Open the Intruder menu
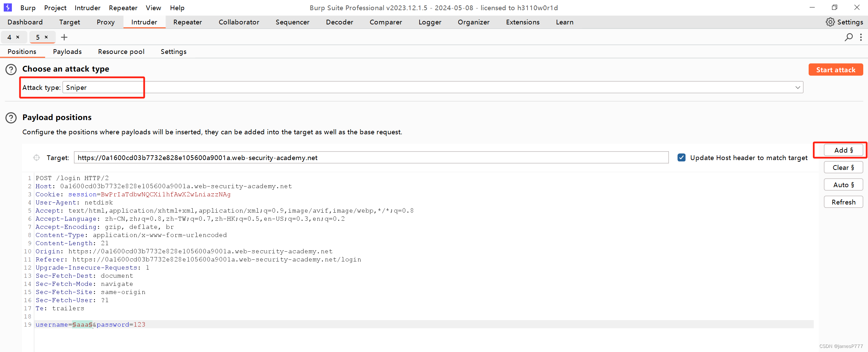Screen dimensions: 868x352 tap(87, 8)
